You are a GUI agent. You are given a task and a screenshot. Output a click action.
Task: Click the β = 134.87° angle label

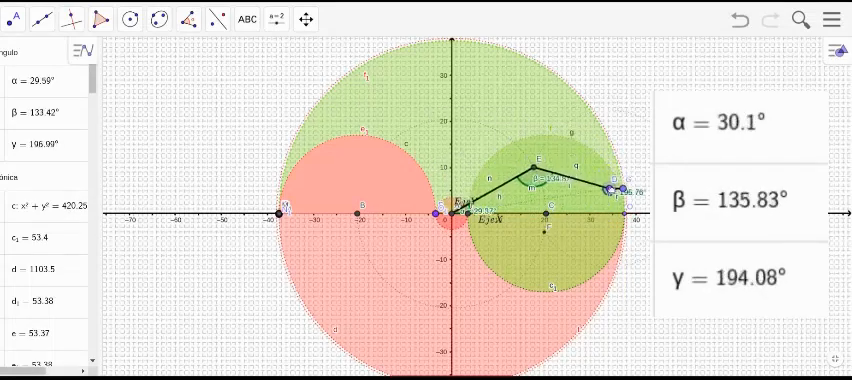pyautogui.click(x=550, y=178)
